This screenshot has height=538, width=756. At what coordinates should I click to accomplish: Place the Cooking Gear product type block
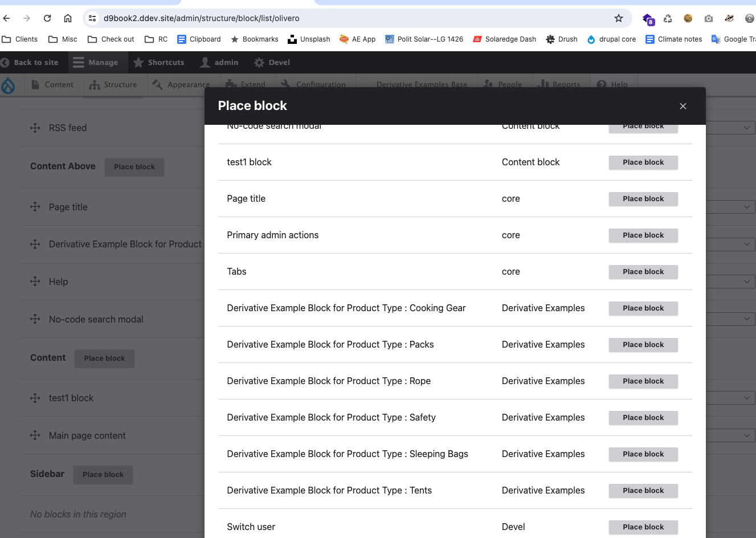pyautogui.click(x=643, y=308)
